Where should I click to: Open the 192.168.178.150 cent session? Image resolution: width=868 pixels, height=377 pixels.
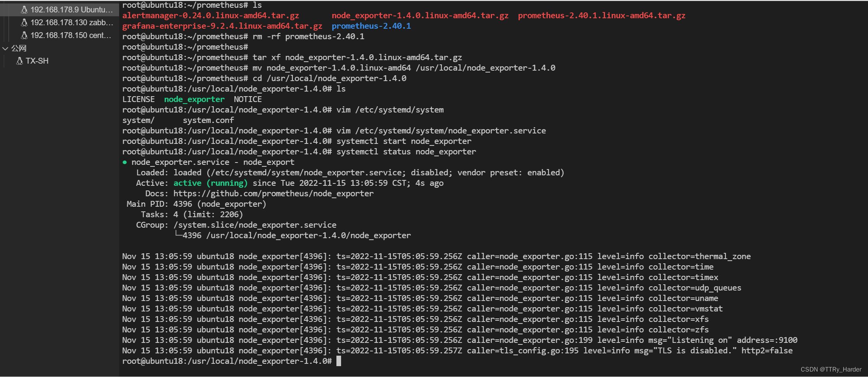(x=71, y=35)
